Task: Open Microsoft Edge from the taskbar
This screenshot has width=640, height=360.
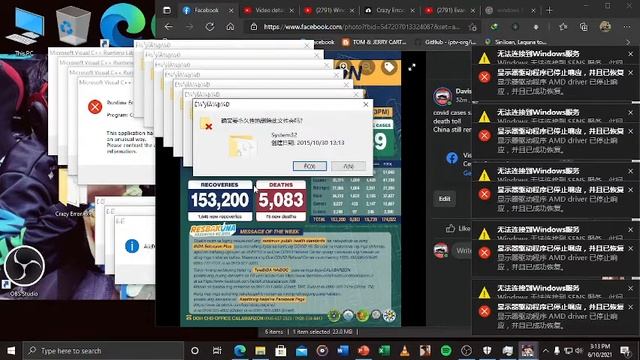Action: (240, 351)
